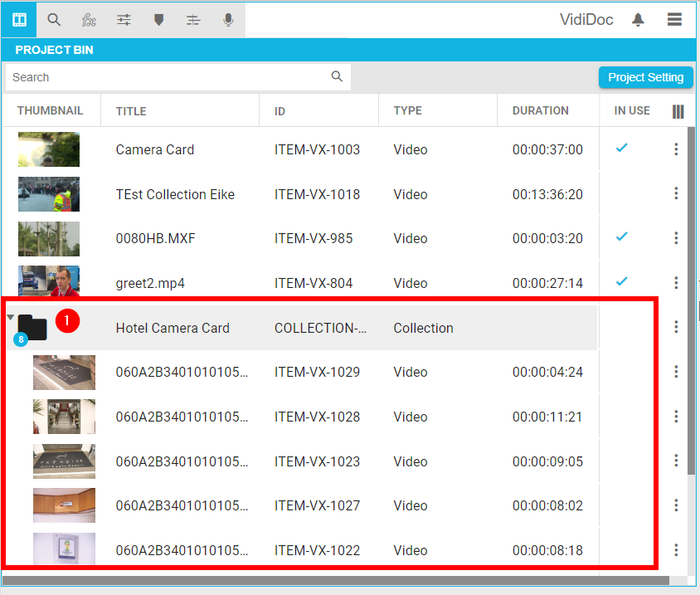
Task: Collapse the Hotel Camera Card collection
Action: point(10,318)
